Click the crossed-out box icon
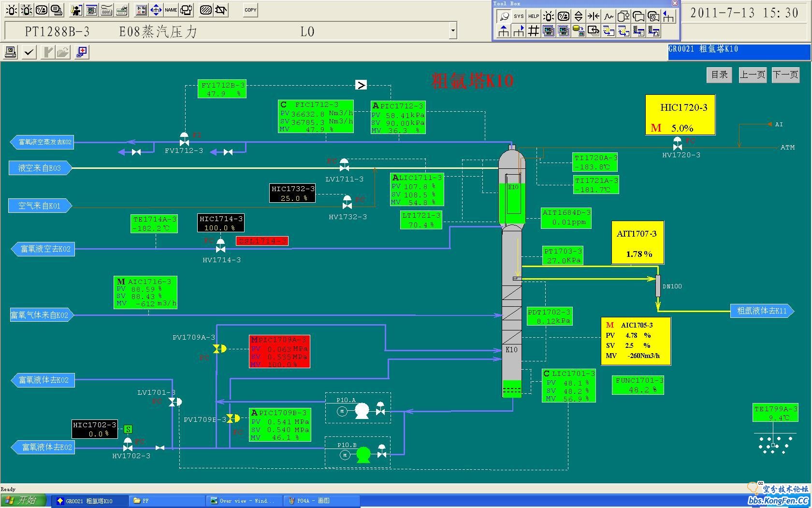 tap(221, 10)
